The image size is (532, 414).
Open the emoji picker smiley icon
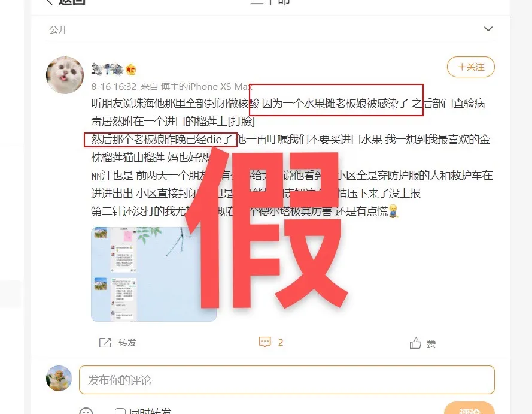(x=86, y=411)
